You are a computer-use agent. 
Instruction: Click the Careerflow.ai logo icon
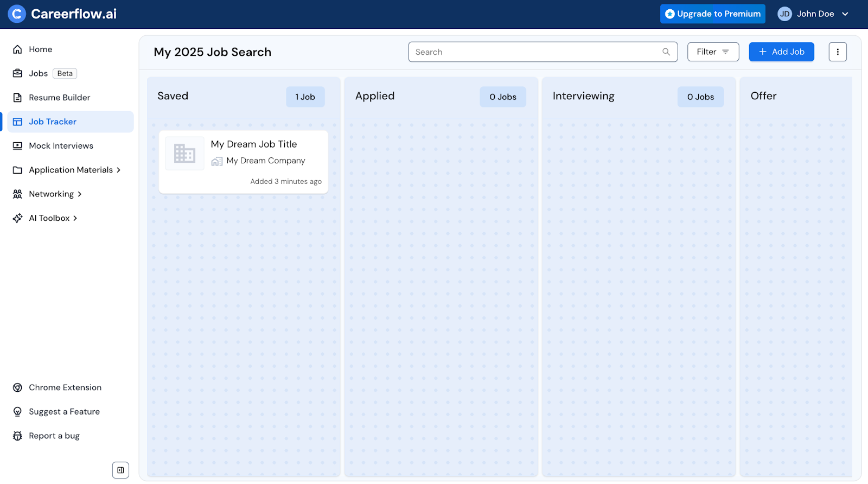click(x=17, y=14)
